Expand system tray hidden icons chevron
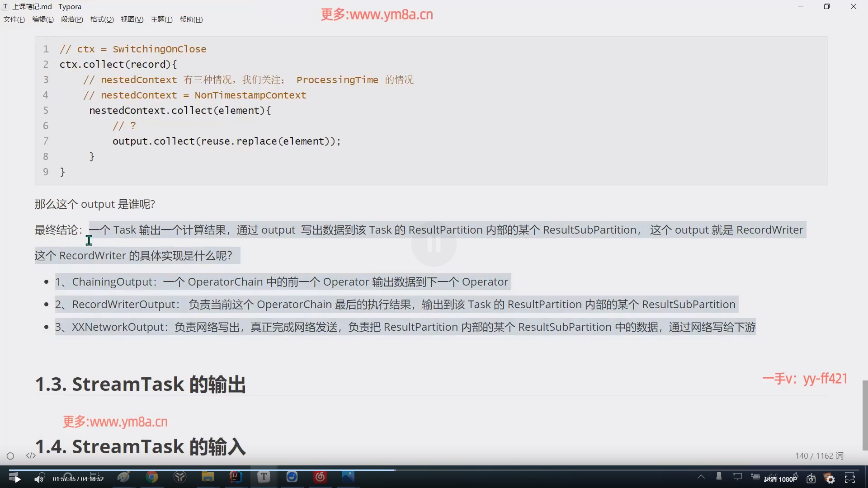Viewport: 868px width, 488px height. click(x=701, y=477)
